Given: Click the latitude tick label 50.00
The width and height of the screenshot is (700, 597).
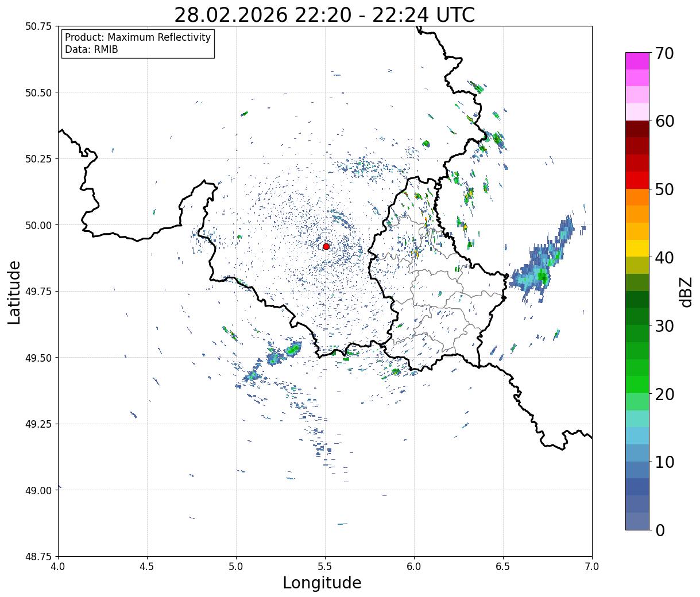Looking at the screenshot, I should (x=38, y=225).
